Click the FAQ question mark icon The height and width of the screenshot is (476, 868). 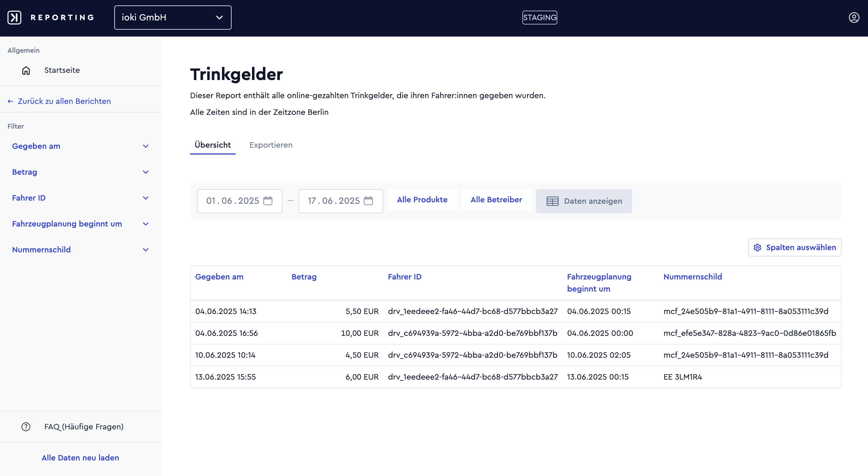coord(26,427)
